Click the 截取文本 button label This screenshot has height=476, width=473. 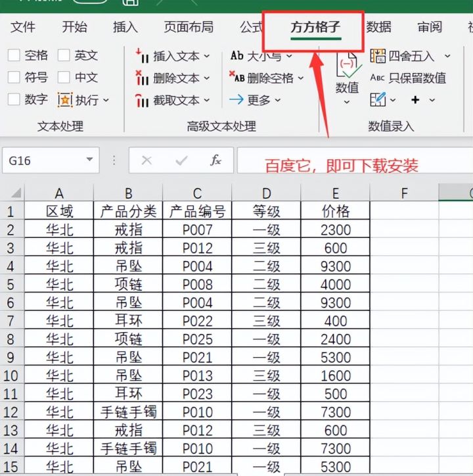coord(176,100)
